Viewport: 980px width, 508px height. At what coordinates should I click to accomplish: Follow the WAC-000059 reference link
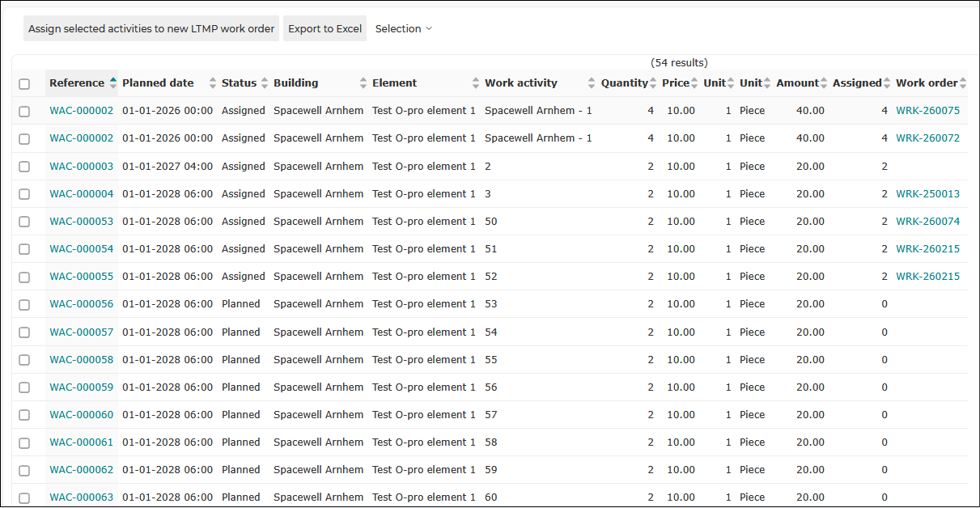[82, 387]
